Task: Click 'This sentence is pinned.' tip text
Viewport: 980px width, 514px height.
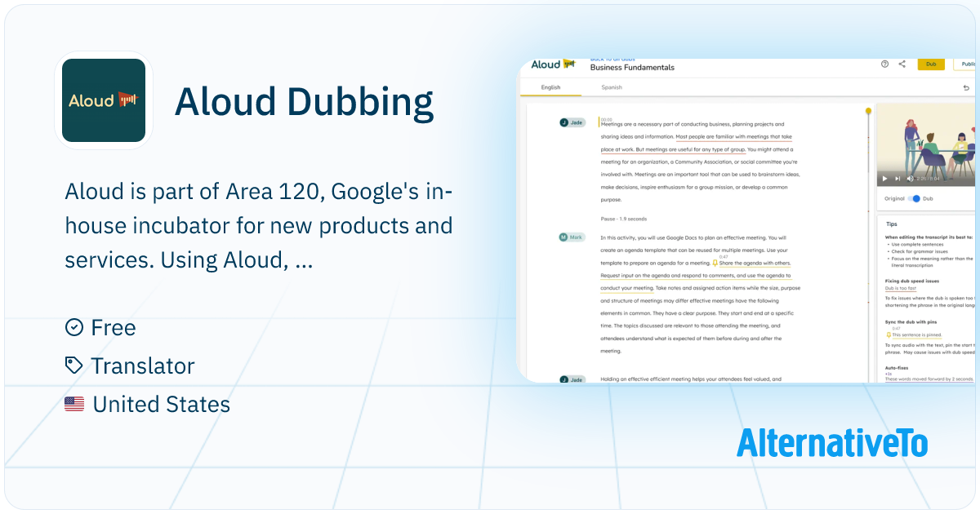Action: pyautogui.click(x=916, y=335)
